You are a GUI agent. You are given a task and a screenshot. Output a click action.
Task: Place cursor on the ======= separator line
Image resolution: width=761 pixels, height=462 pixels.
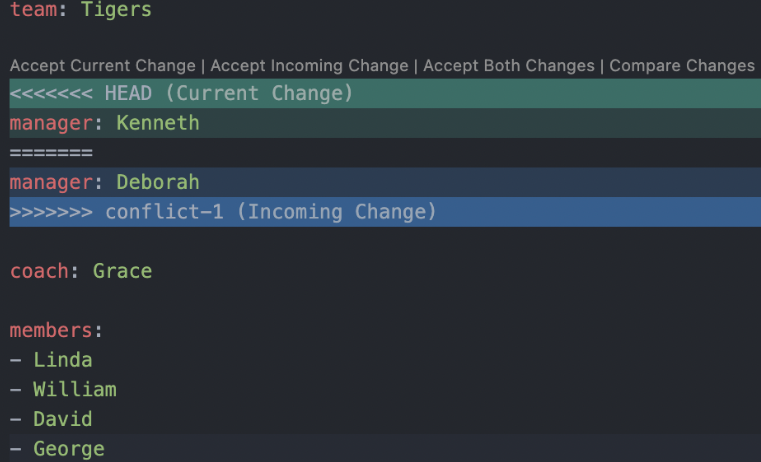pyautogui.click(x=51, y=153)
